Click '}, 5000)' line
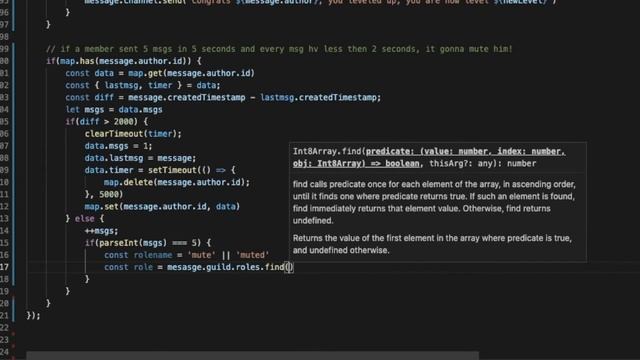 click(x=104, y=194)
